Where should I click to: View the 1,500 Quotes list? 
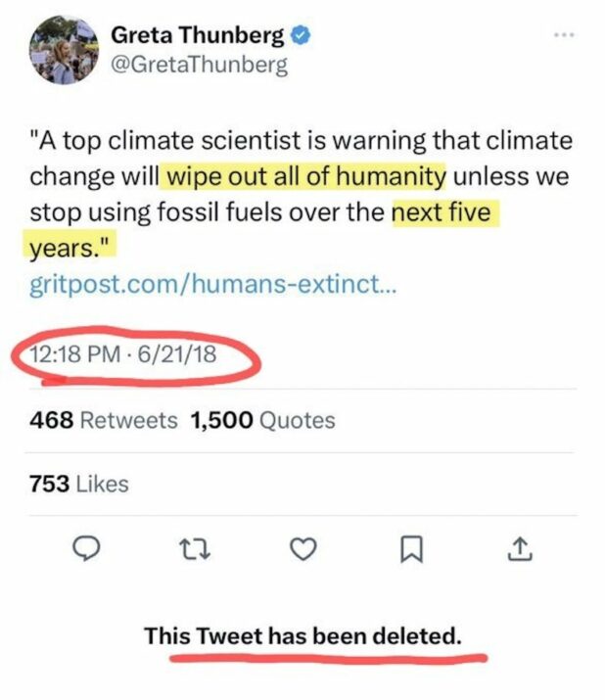click(x=263, y=421)
